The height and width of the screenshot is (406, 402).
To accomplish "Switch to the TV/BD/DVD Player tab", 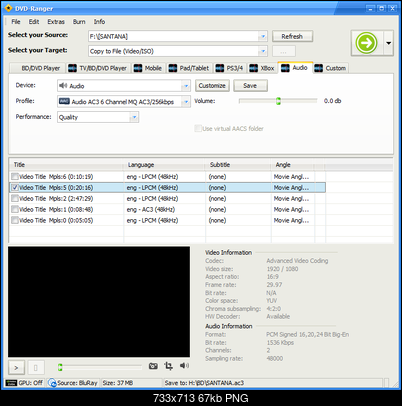I will point(98,68).
